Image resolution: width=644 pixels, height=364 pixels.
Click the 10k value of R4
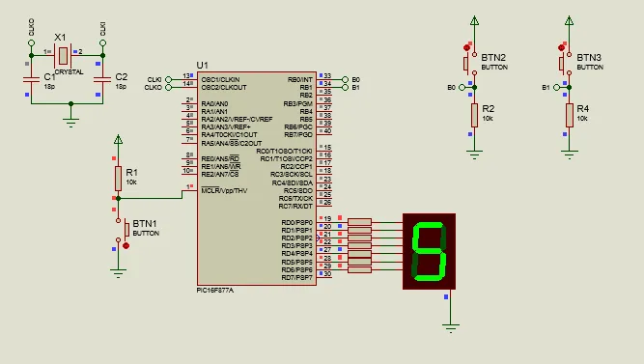pos(582,119)
